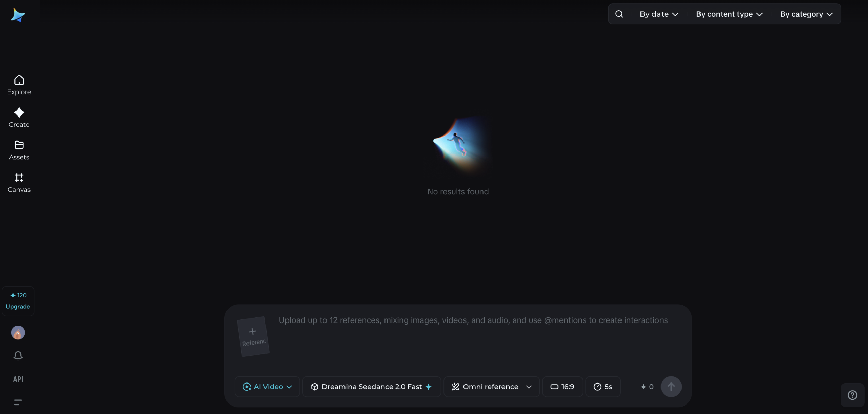This screenshot has width=868, height=414.
Task: Choose the Dreamina Seedance 2.0 Fast model
Action: pos(371,387)
